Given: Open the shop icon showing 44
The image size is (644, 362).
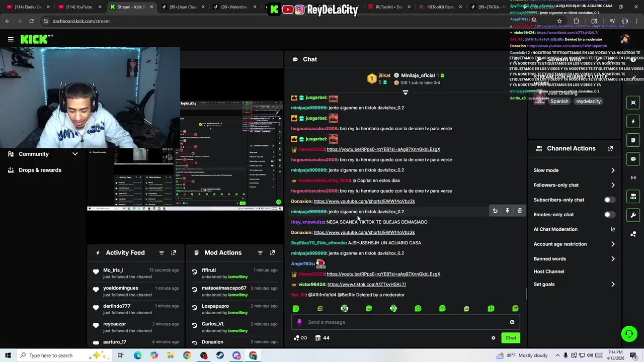Looking at the screenshot, I should (322, 338).
